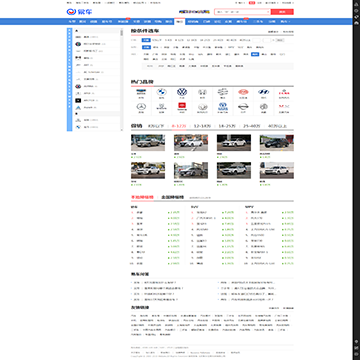Click the site logo at top left

point(79,12)
